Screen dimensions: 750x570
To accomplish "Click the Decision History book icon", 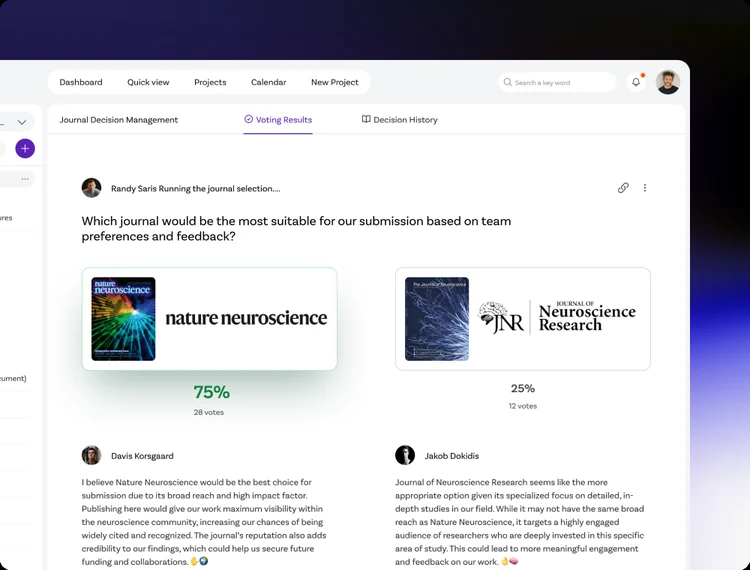I will (x=366, y=119).
